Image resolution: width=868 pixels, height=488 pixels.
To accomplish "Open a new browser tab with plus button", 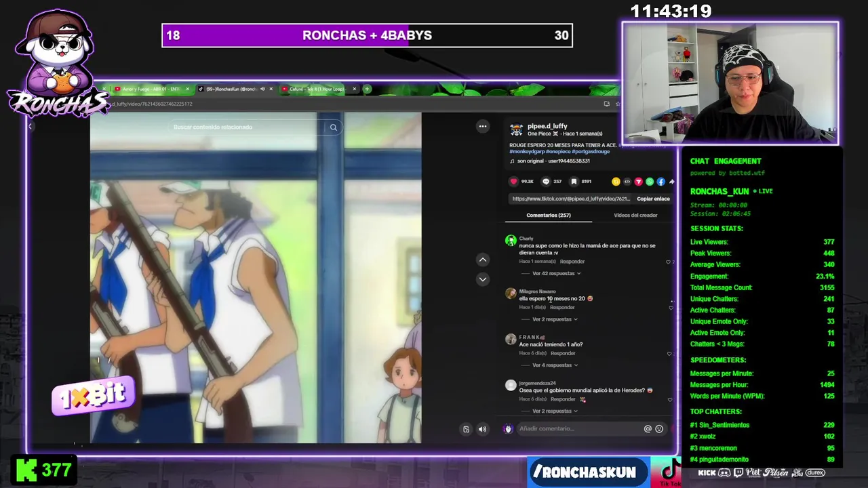I will click(367, 89).
